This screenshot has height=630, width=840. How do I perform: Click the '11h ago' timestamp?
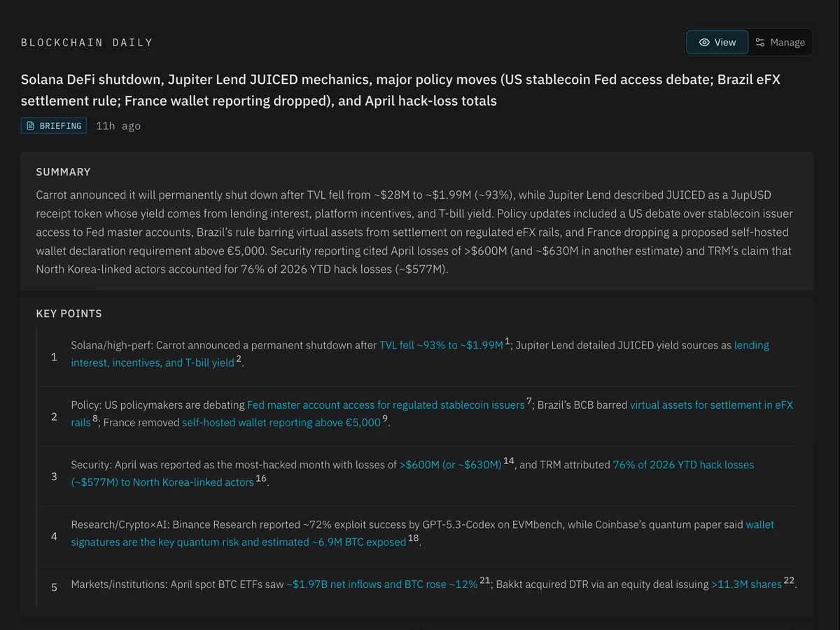pyautogui.click(x=118, y=126)
